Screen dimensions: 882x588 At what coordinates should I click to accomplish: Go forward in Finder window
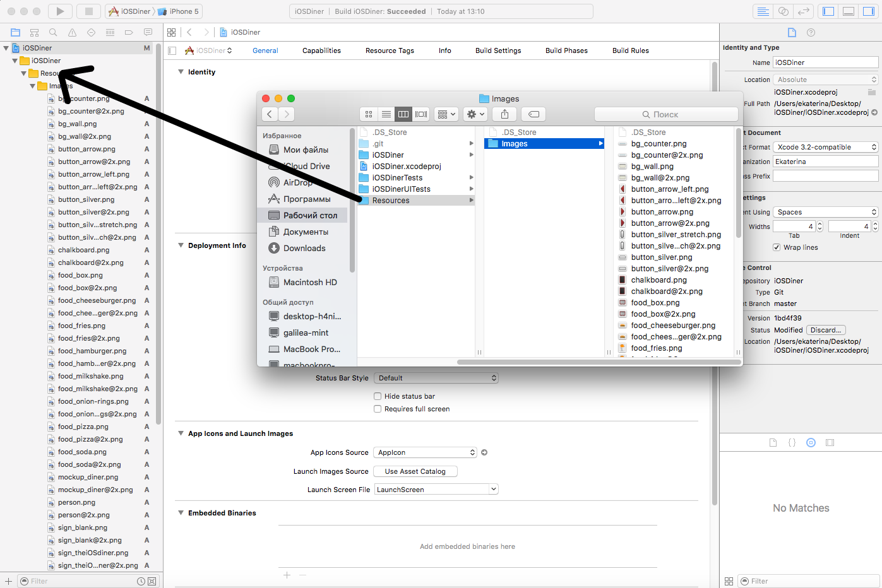pyautogui.click(x=287, y=114)
